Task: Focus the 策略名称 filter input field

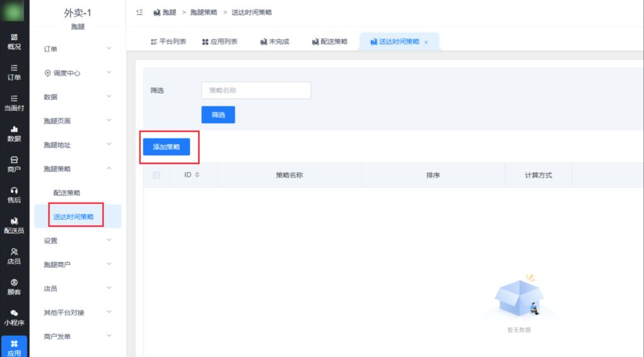Action: point(257,91)
